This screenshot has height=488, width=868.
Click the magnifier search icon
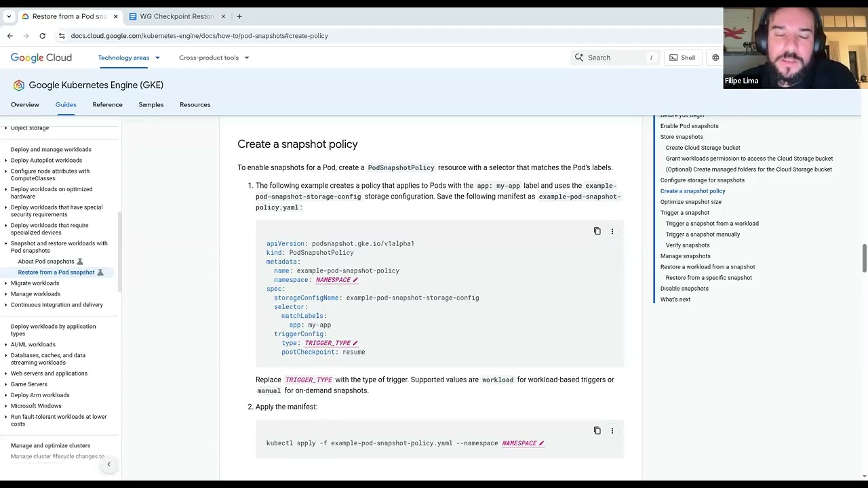(x=579, y=58)
